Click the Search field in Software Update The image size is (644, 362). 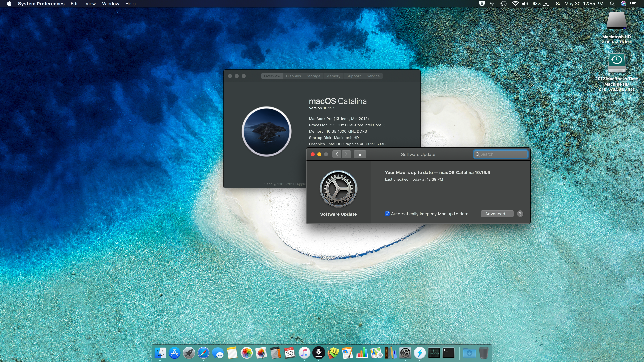[x=500, y=154]
